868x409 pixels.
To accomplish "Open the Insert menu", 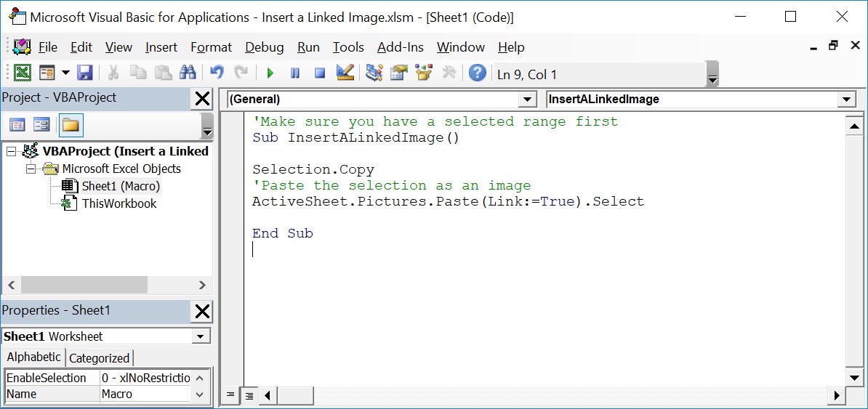I will pos(161,48).
